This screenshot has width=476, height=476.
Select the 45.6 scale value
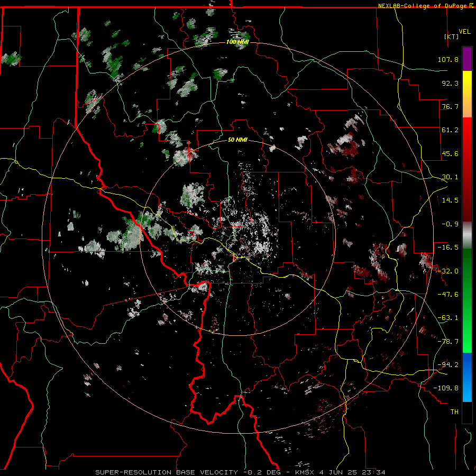point(450,153)
